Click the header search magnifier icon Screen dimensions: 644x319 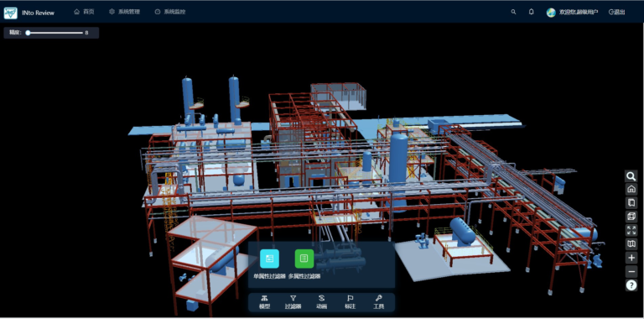(513, 12)
